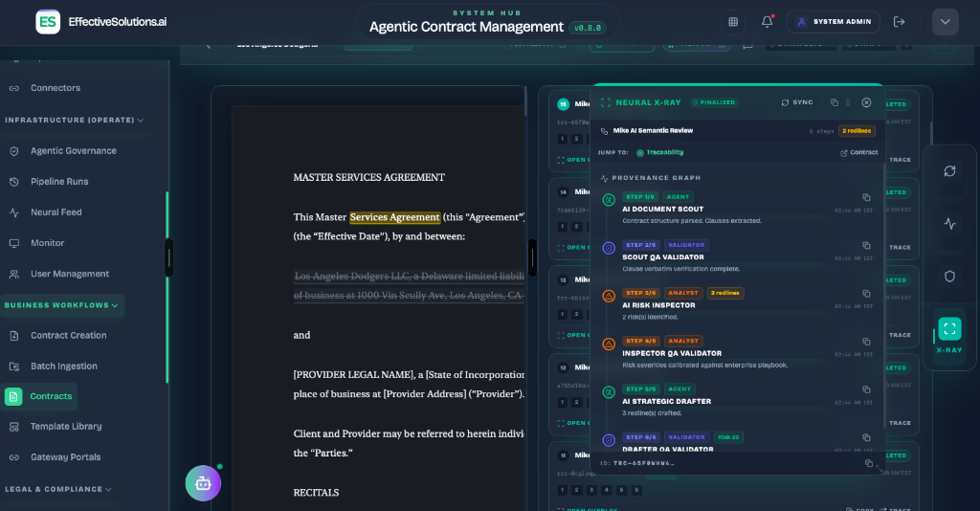
Task: Copy the trace ID at panel bottom
Action: (x=868, y=463)
